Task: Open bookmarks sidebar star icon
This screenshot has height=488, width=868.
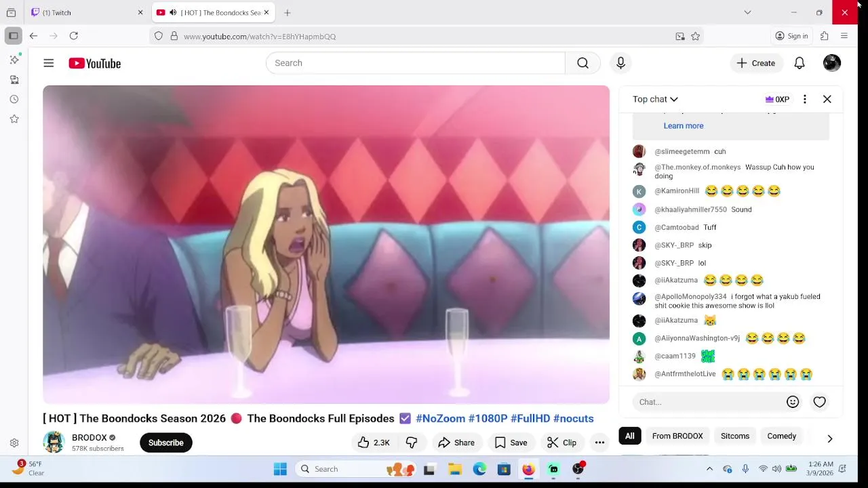Action: [x=14, y=119]
